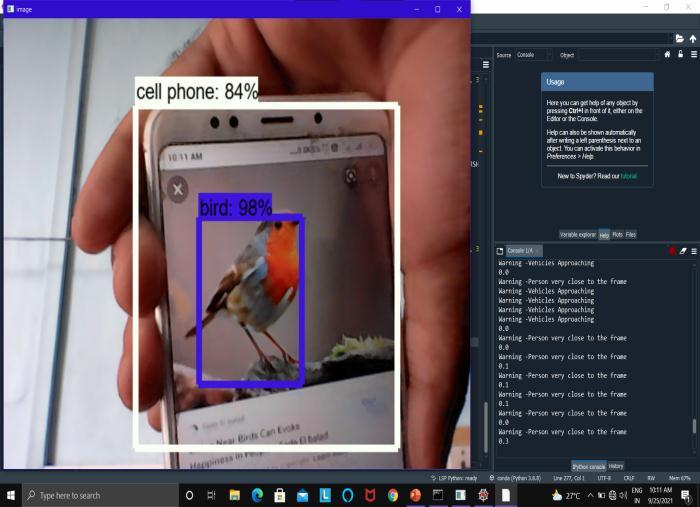
Task: Open the weather widget showing 27°C
Action: (x=566, y=495)
